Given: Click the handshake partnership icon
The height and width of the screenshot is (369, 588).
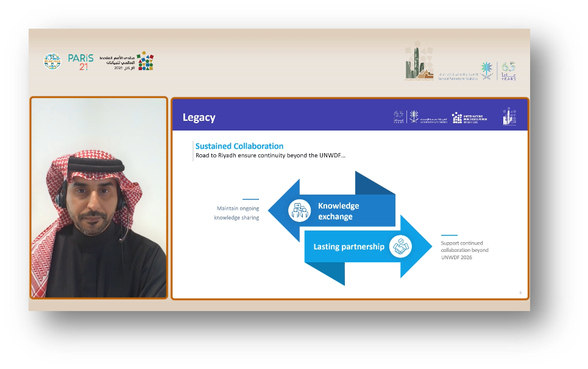Looking at the screenshot, I should coord(401,246).
